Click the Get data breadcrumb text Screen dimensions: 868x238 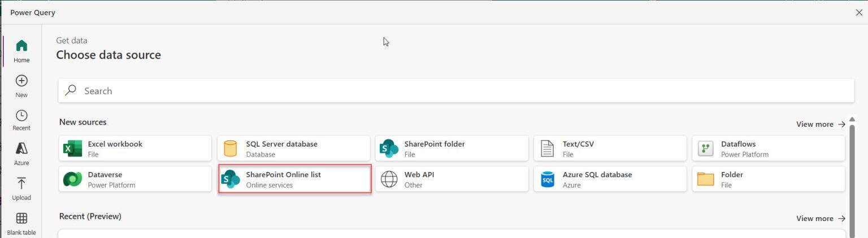click(72, 40)
